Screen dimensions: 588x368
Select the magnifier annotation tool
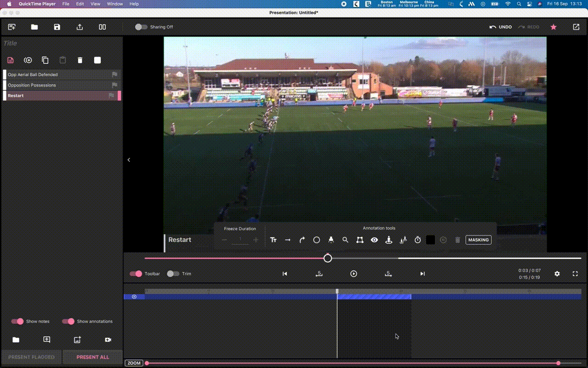(345, 240)
